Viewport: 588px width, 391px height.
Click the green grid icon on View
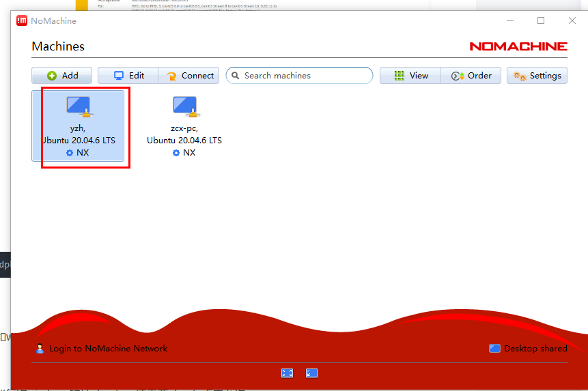click(x=400, y=76)
